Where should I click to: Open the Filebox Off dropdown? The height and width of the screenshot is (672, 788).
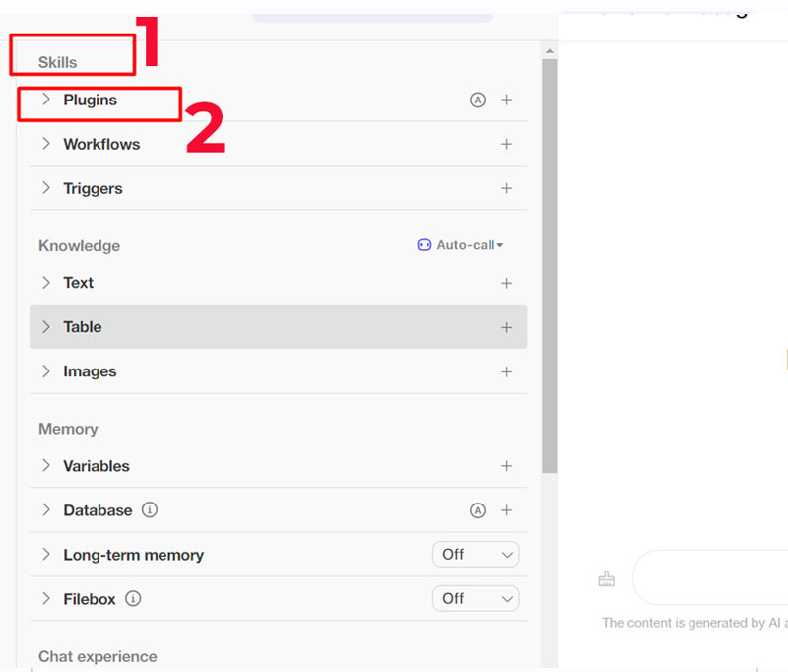tap(476, 599)
